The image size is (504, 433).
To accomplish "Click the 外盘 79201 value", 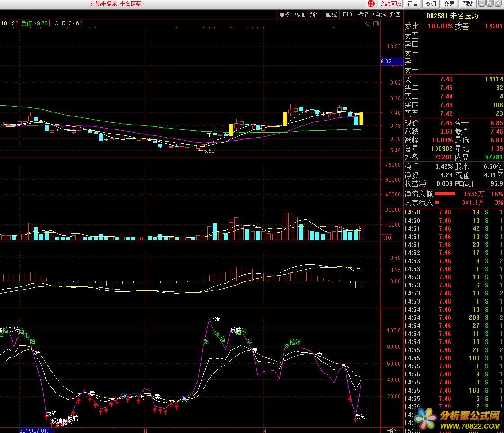I will [444, 157].
